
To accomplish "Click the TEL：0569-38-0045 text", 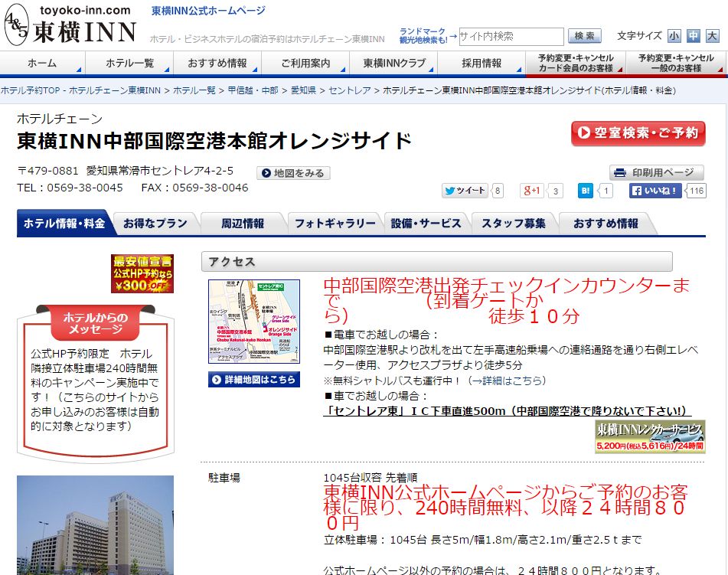I will [x=70, y=188].
